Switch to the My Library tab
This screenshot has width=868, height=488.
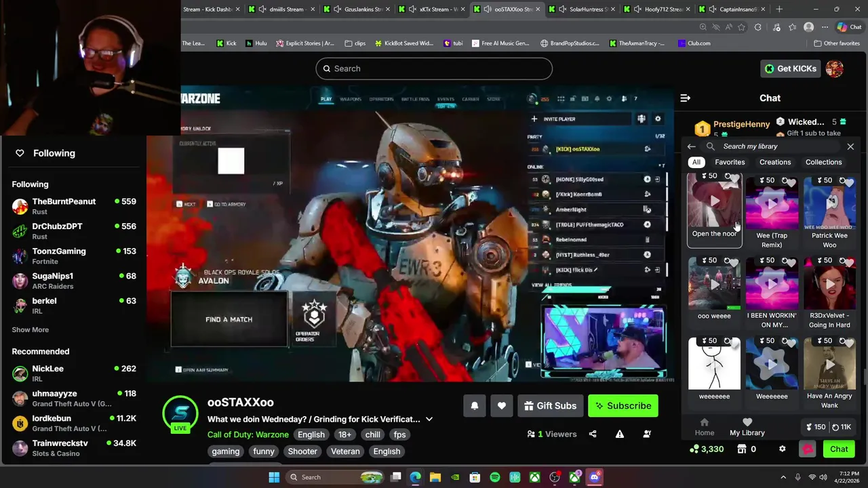pyautogui.click(x=747, y=428)
